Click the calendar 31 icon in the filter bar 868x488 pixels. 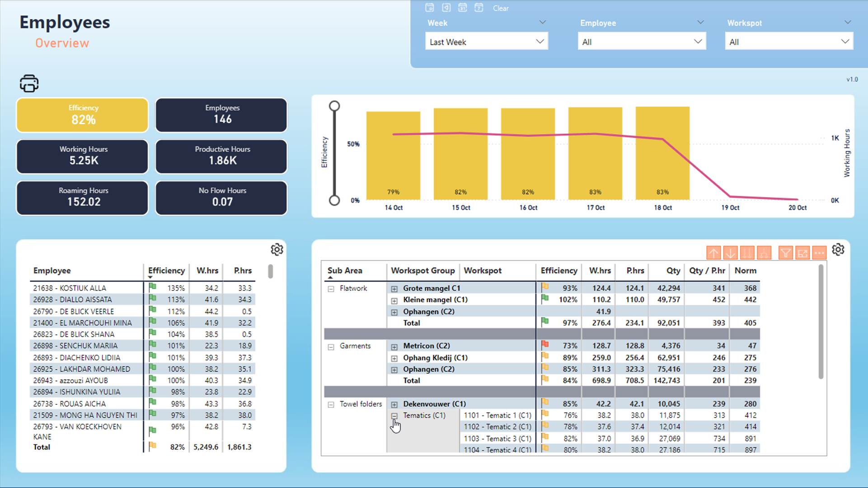click(x=462, y=8)
